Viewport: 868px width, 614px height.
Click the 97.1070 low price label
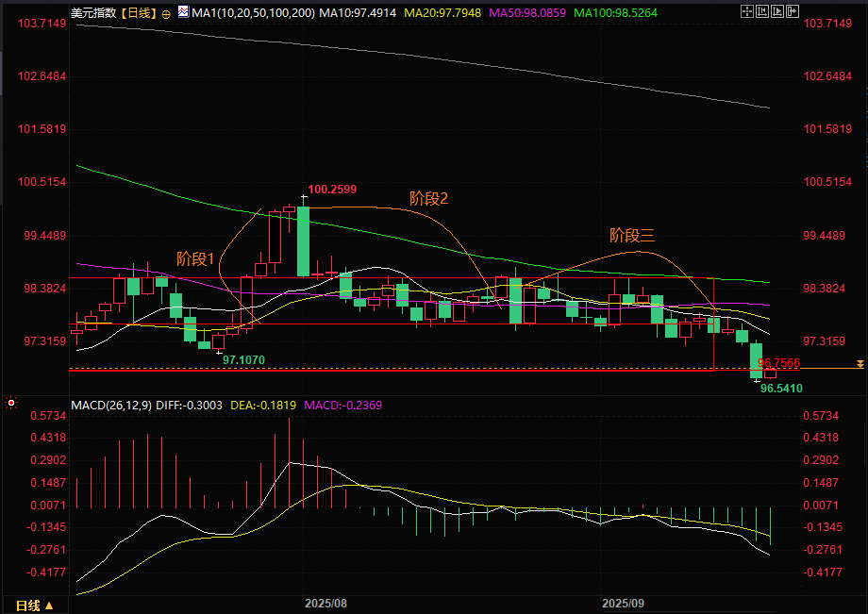[243, 360]
